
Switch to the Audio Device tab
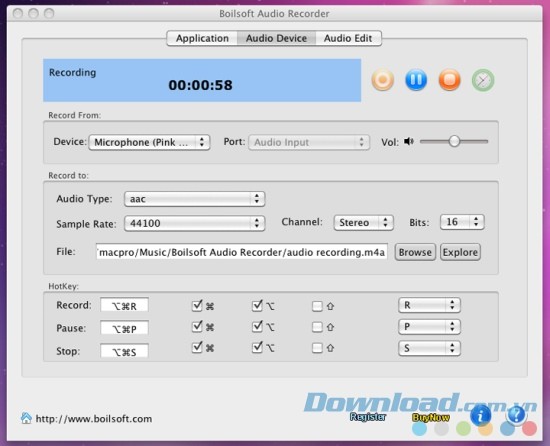(276, 38)
